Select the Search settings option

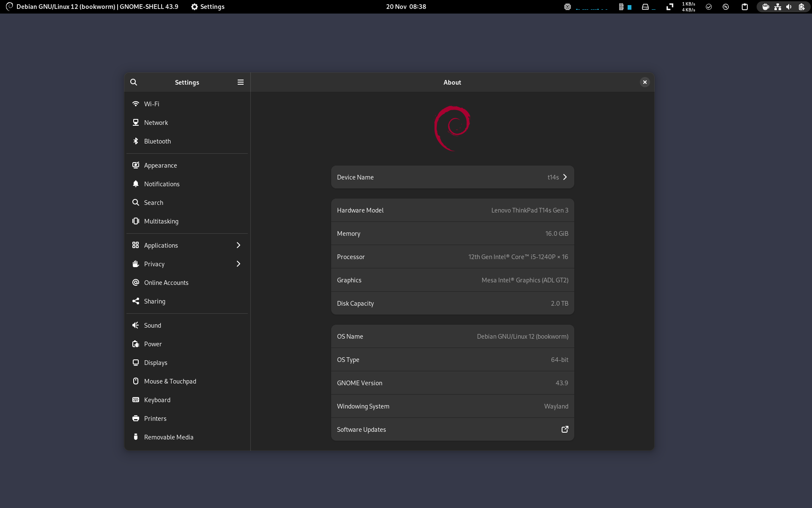tap(153, 202)
